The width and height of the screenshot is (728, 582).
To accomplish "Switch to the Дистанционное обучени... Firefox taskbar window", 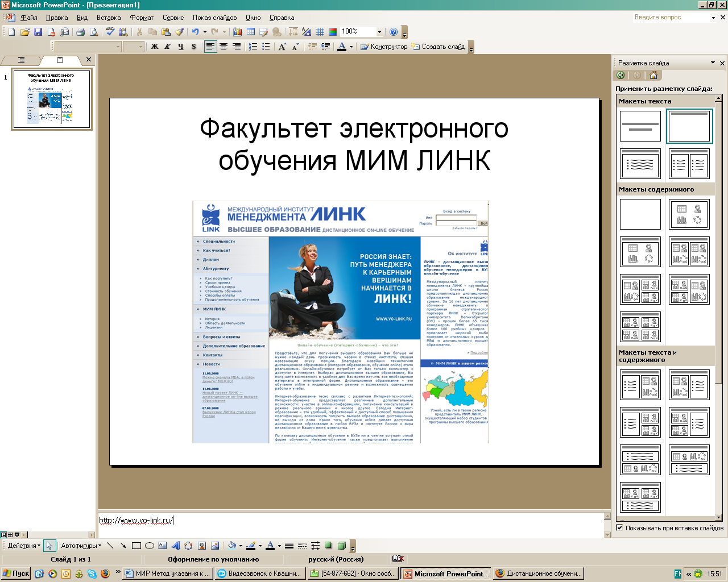I will click(539, 573).
